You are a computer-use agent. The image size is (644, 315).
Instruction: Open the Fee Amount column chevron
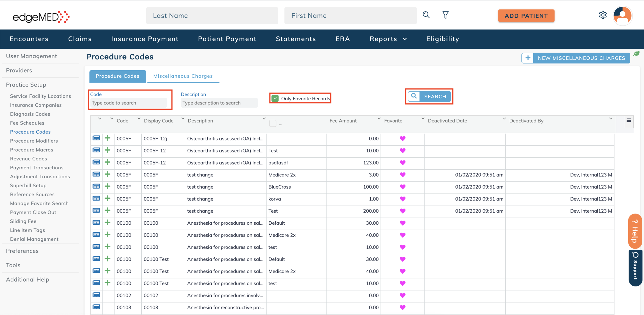point(379,119)
